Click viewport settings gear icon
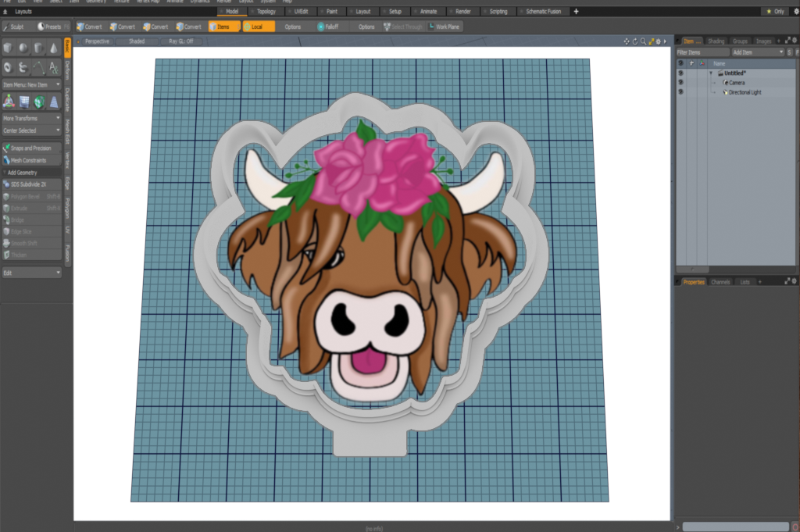 point(657,41)
